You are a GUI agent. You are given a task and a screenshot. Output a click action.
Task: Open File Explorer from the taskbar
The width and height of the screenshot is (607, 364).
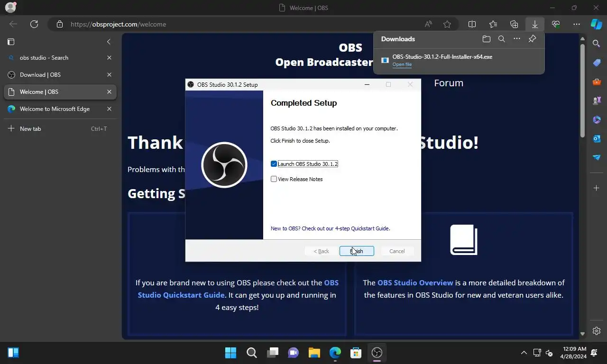(x=314, y=353)
